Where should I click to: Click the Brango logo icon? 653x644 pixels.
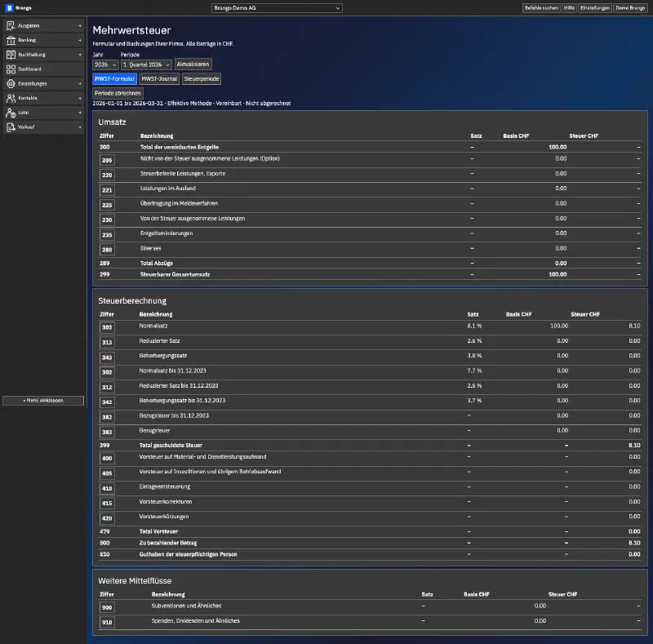(x=9, y=8)
